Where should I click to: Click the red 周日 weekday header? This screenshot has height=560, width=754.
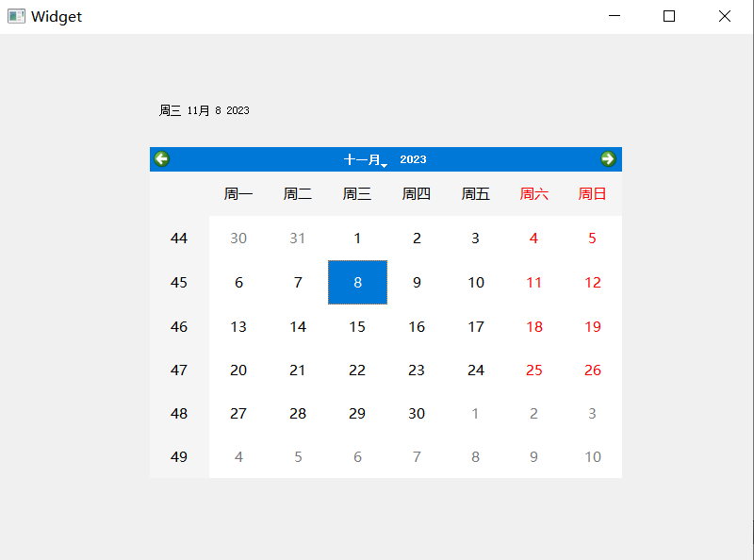click(x=593, y=194)
